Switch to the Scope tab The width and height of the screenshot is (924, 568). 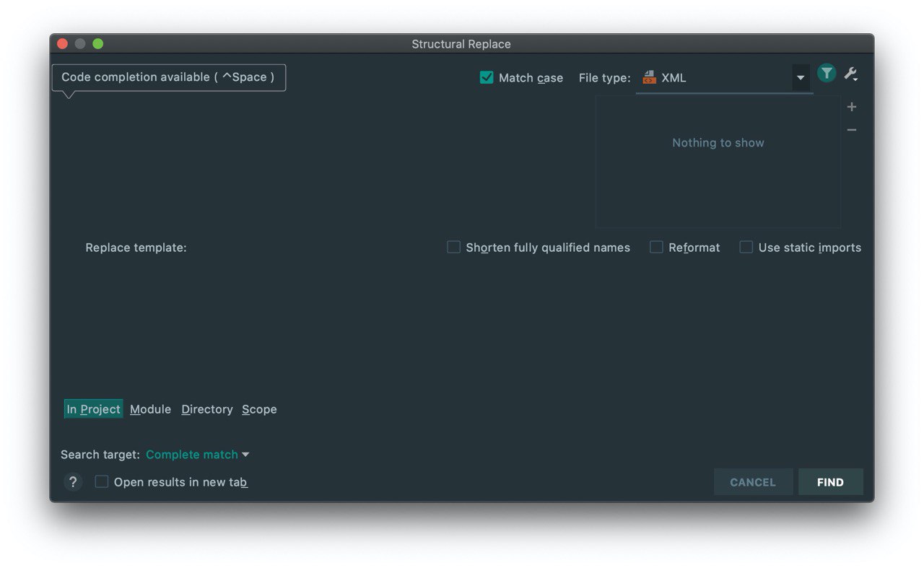[x=259, y=409]
